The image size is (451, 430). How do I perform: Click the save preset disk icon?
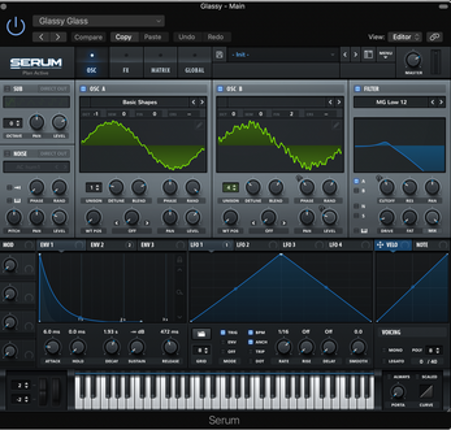tap(219, 55)
